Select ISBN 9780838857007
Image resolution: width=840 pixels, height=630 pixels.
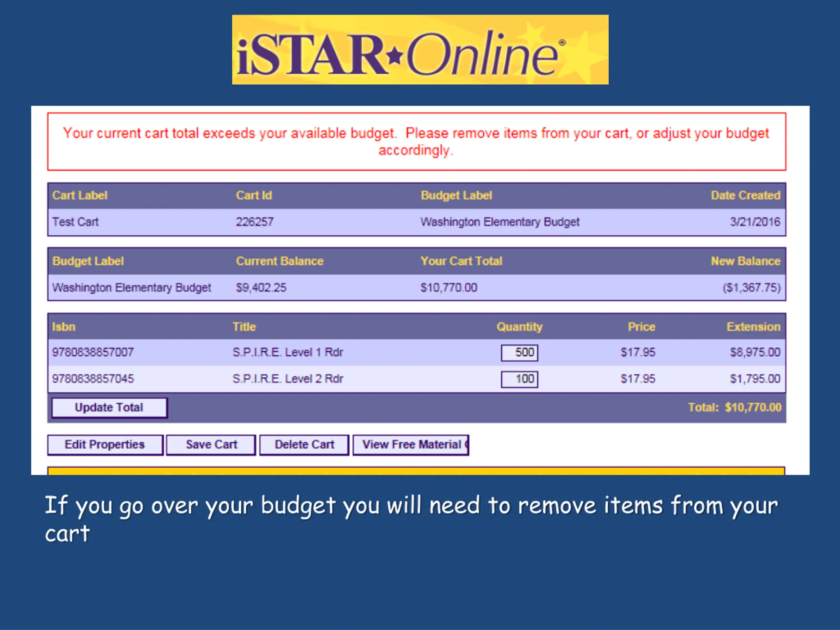tap(93, 352)
